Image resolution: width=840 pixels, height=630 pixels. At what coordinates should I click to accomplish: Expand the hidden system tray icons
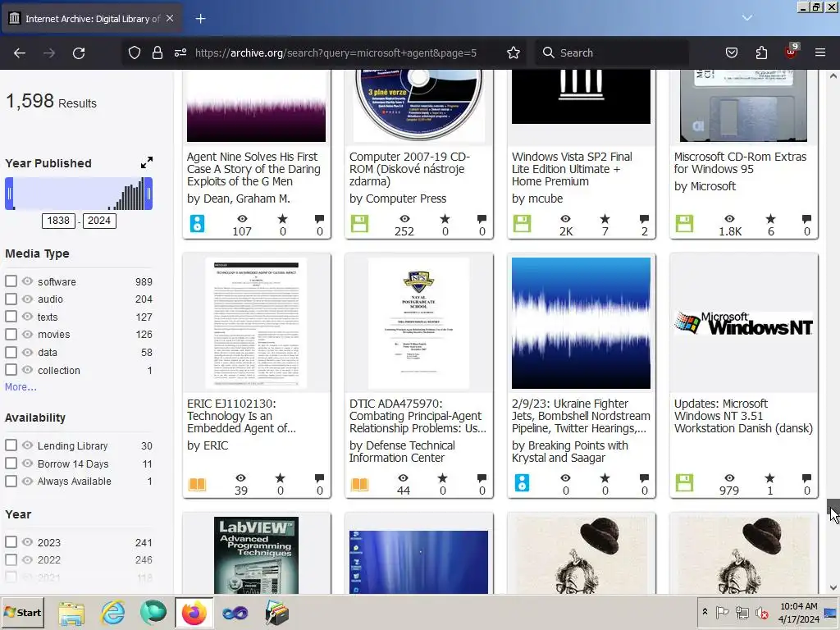tap(705, 612)
